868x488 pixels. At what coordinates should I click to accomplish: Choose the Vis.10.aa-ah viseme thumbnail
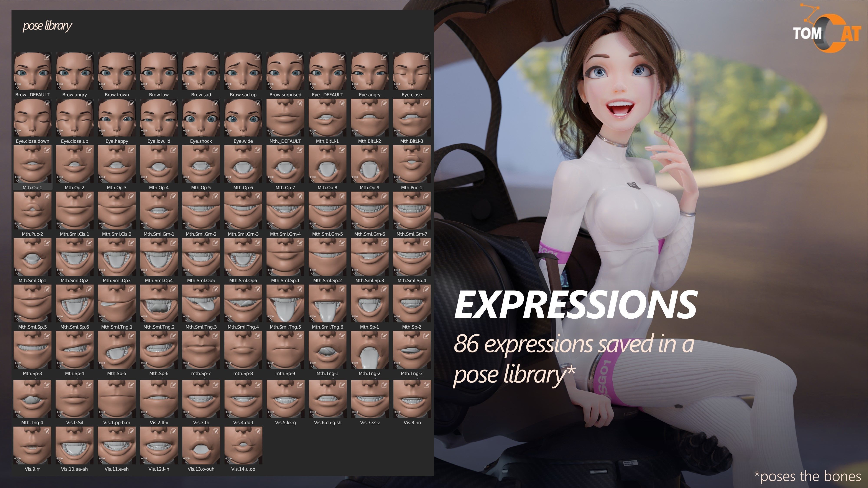click(x=74, y=445)
